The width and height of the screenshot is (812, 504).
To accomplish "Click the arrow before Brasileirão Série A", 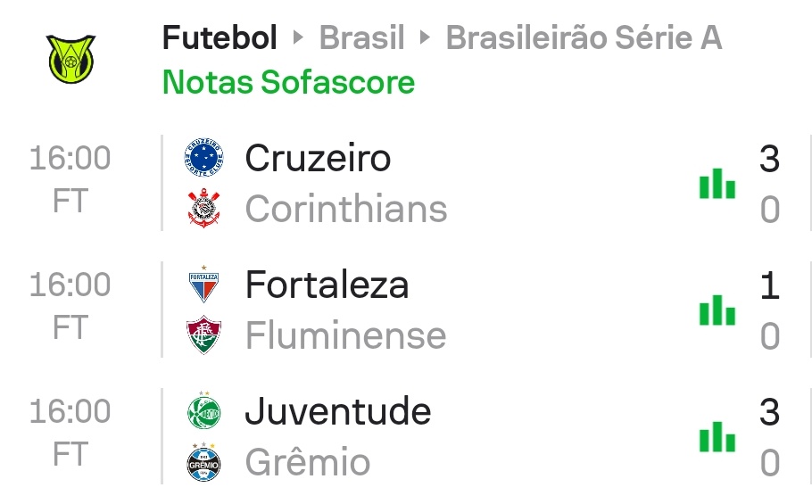I will pyautogui.click(x=426, y=39).
